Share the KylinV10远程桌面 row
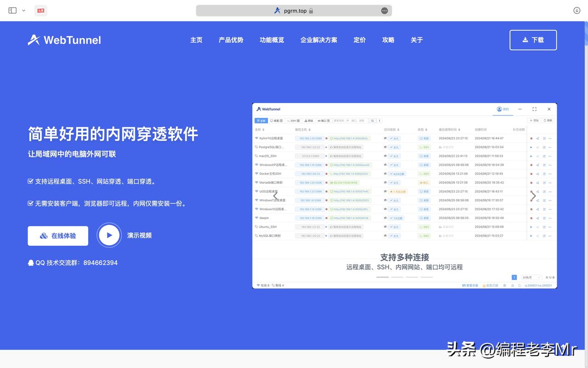This screenshot has height=368, width=588. coord(537,138)
